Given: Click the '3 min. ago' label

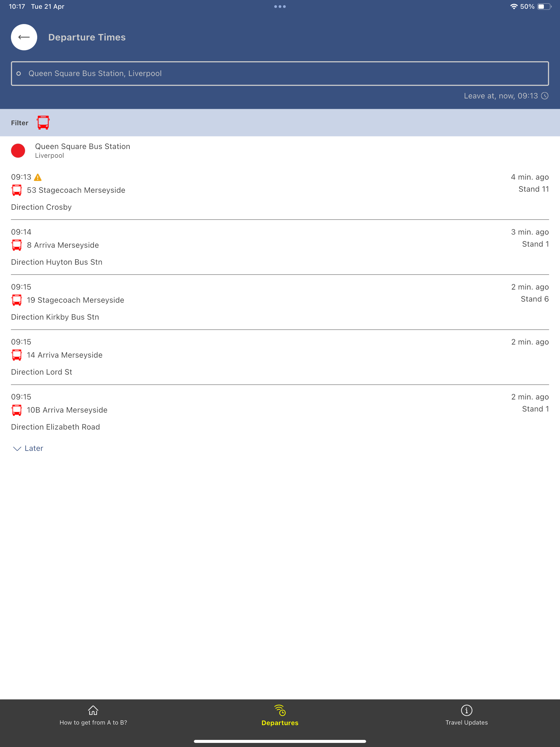Looking at the screenshot, I should click(530, 232).
